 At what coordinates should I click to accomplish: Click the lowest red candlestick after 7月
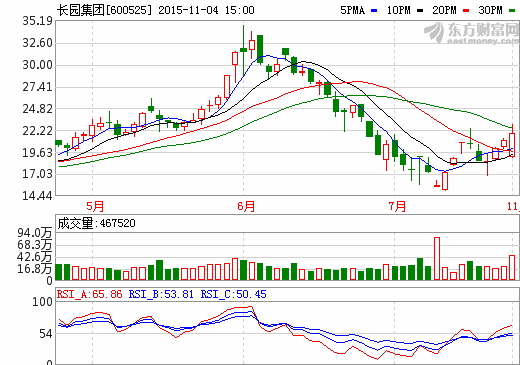pyautogui.click(x=445, y=181)
